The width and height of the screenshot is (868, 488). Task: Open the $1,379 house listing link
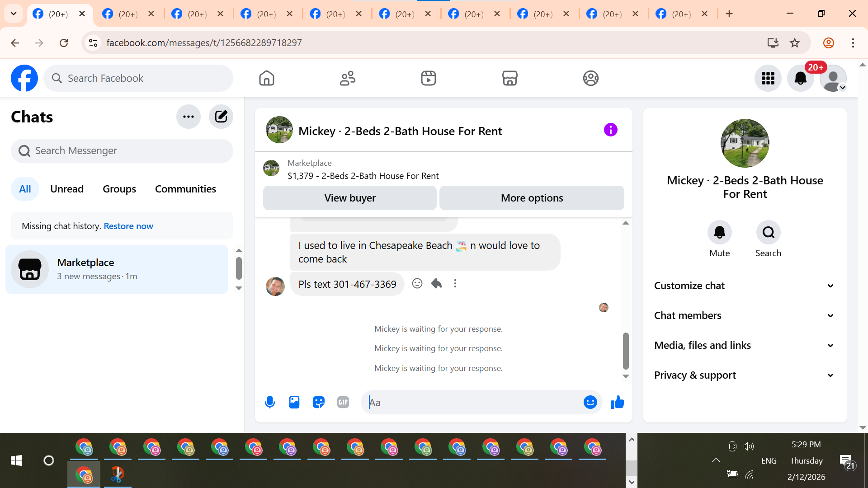point(363,176)
